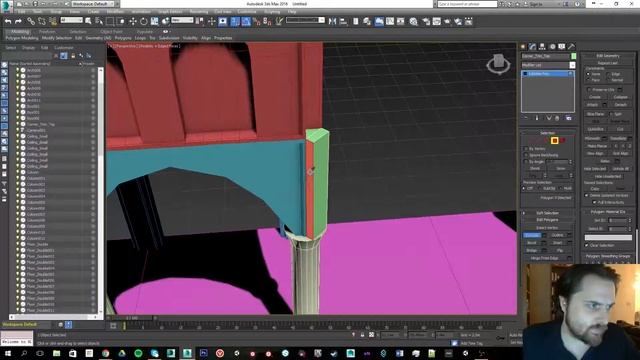
Task: Click the Grow selection button
Action: (560, 169)
